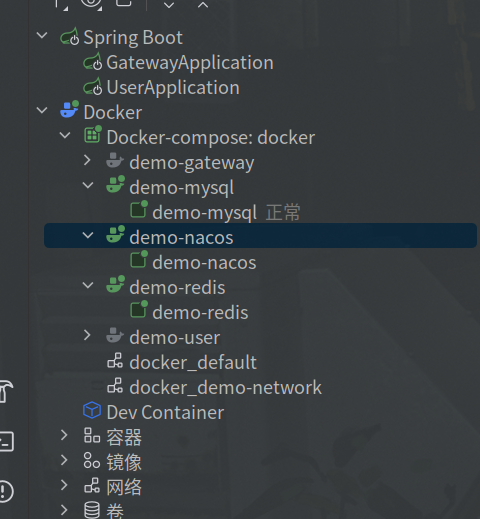The width and height of the screenshot is (480, 519).
Task: Select the demo-redis service label
Action: tap(177, 288)
